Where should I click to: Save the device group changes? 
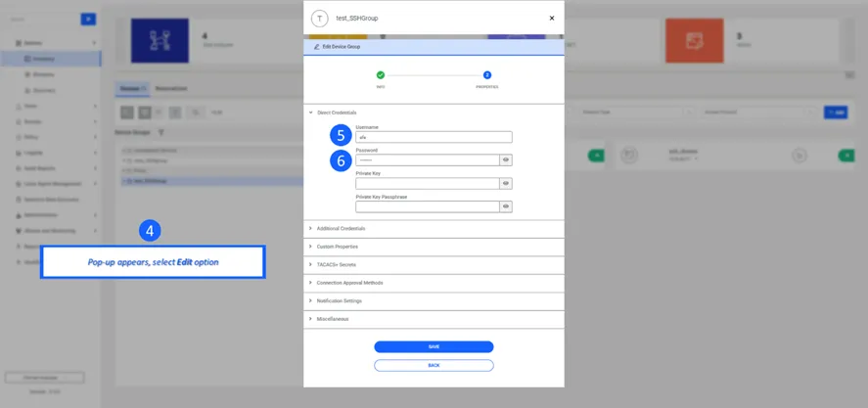(x=434, y=347)
